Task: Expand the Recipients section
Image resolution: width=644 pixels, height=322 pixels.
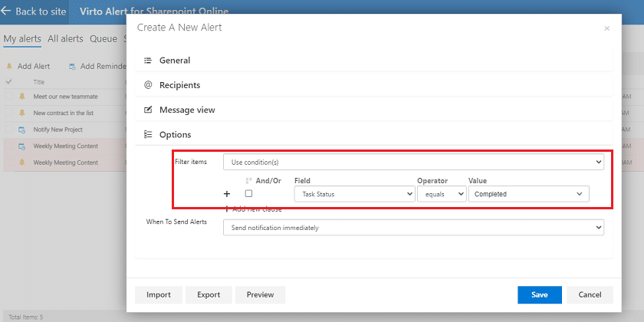Action: coord(374,85)
